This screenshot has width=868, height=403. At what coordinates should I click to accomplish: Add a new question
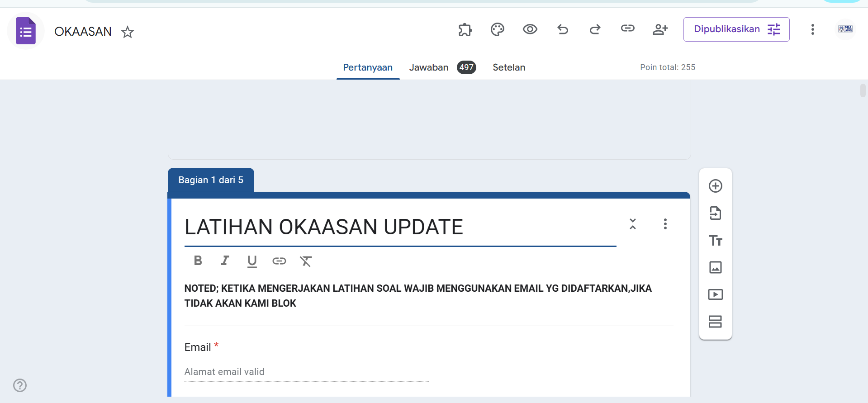click(715, 186)
